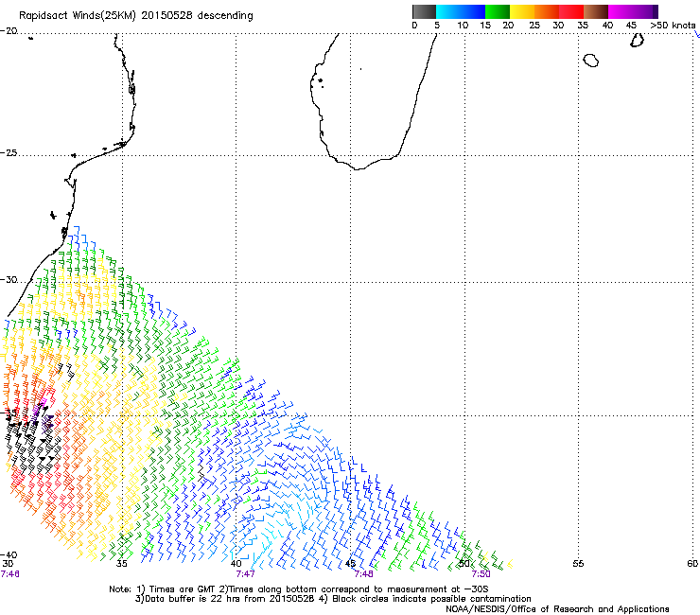Screen dimensions: 700x615
Task: Click the '7:50' time label
Action: [x=481, y=574]
